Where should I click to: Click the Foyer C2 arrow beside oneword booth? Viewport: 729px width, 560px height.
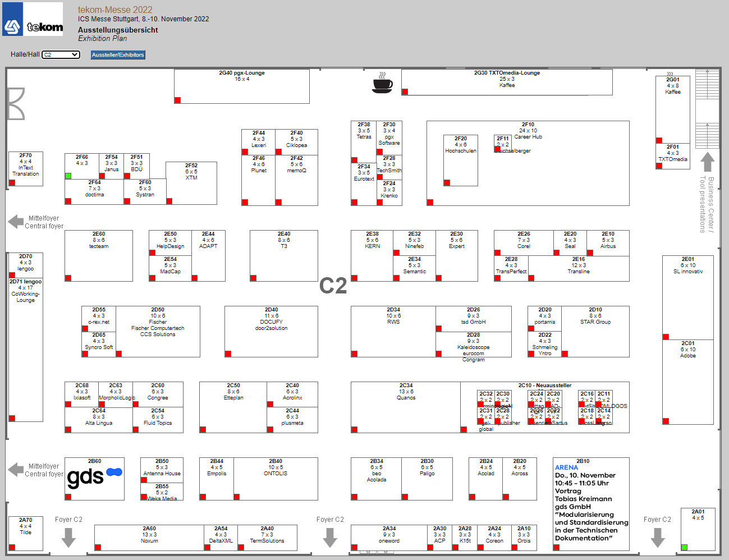coord(330,537)
